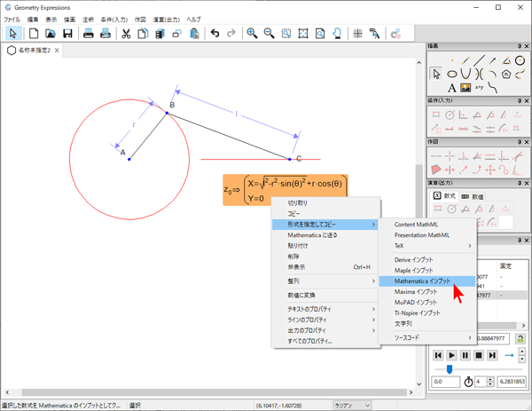Click the Zoom In magnifier icon
Screen dimensions: 532x411
pos(252,34)
